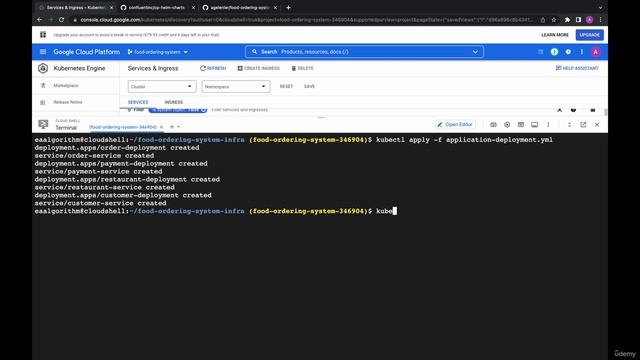Click the SAVE filter button
The height and width of the screenshot is (360, 640).
coord(309,87)
